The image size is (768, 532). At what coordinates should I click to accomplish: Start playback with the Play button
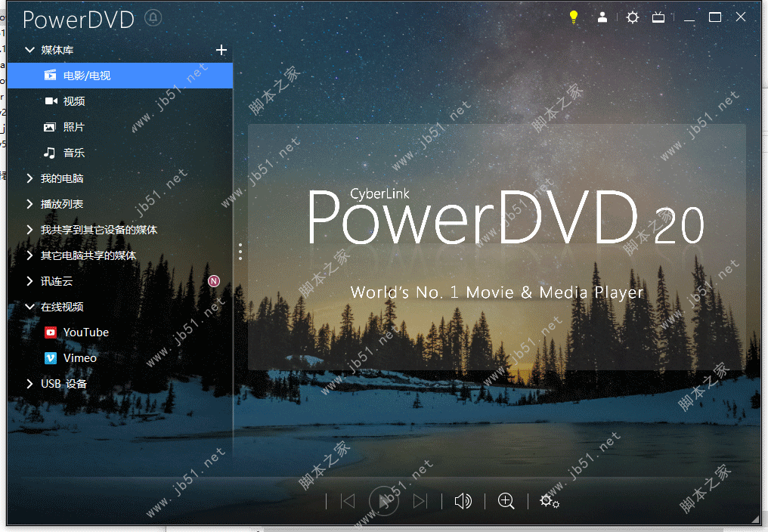click(384, 501)
